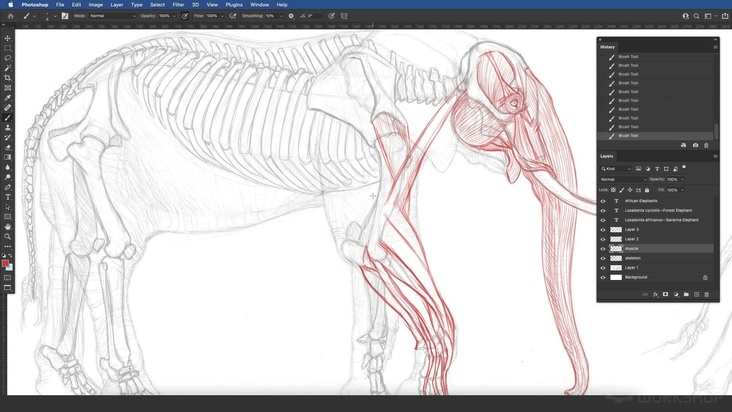Open the Apple menu

click(x=10, y=5)
